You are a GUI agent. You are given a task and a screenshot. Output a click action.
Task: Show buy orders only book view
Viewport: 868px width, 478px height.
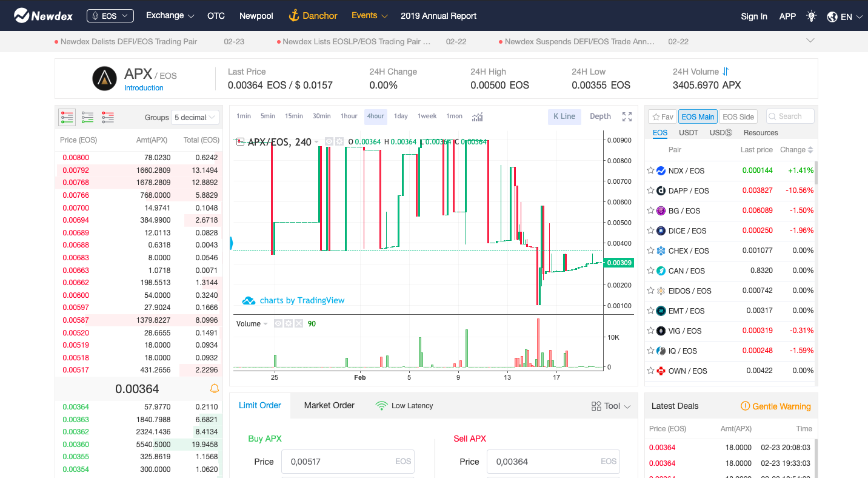(x=88, y=117)
